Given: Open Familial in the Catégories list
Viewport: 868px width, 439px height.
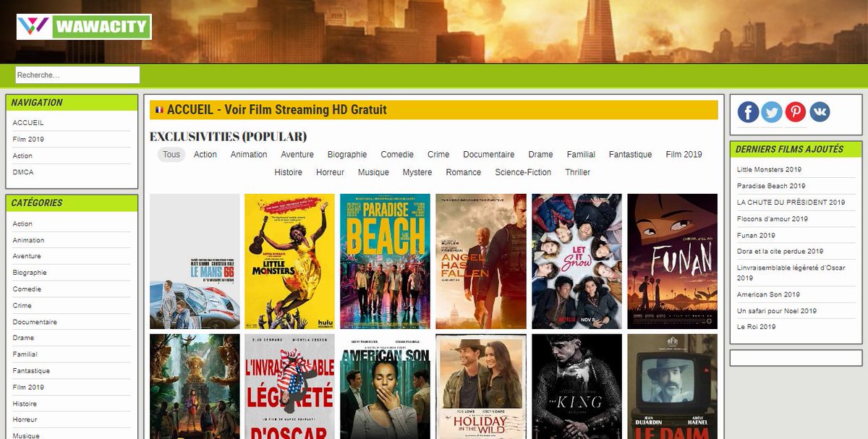Looking at the screenshot, I should [25, 354].
